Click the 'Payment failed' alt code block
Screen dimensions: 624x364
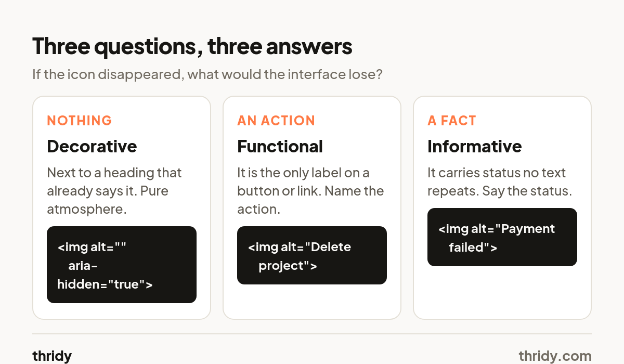coord(502,237)
